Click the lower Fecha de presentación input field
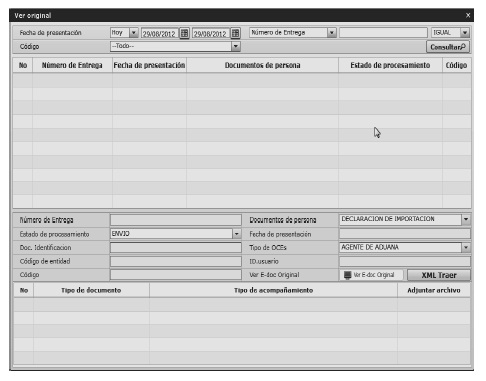This screenshot has height=381, width=486. [405, 234]
